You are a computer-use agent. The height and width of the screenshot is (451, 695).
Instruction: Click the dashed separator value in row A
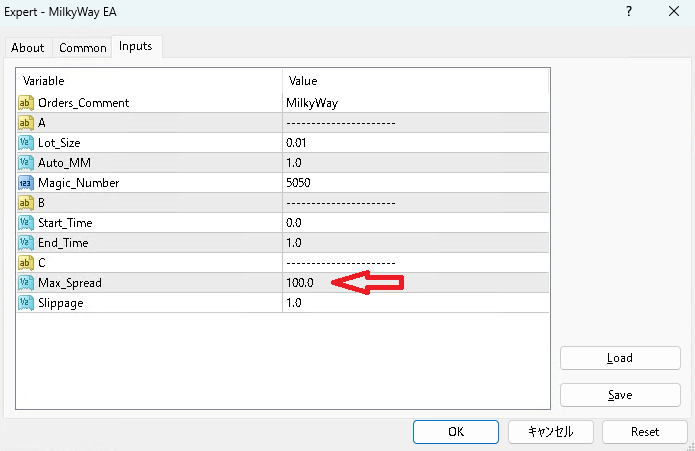[x=341, y=123]
